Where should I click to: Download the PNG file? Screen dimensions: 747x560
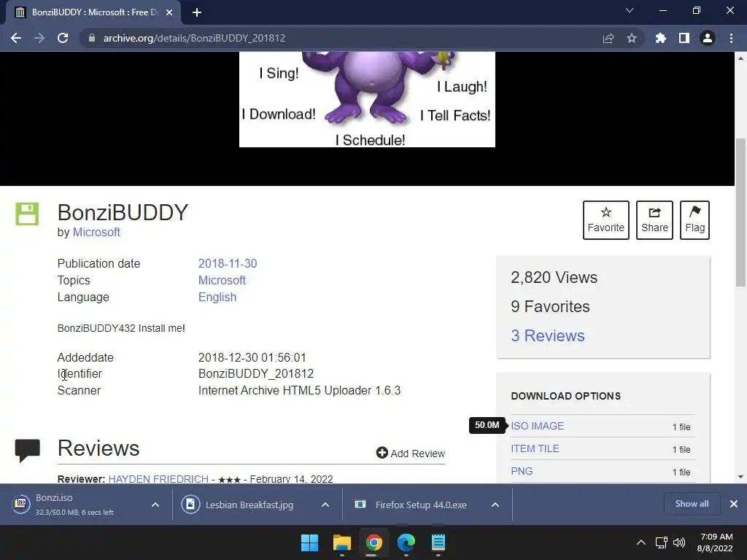click(x=522, y=472)
